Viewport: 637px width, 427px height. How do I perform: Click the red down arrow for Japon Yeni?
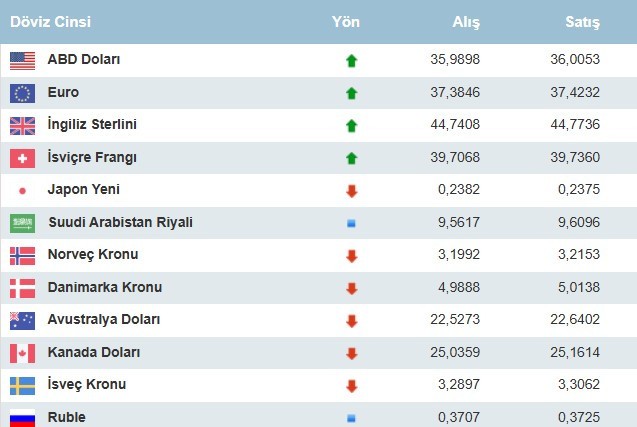[x=351, y=191]
